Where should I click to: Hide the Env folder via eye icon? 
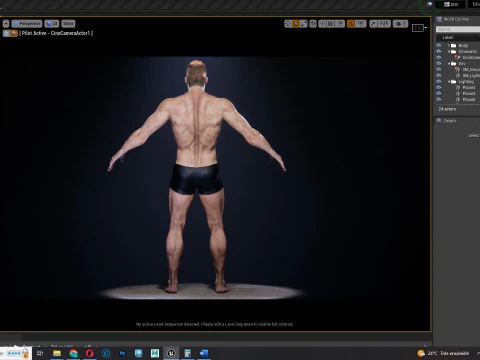point(439,63)
